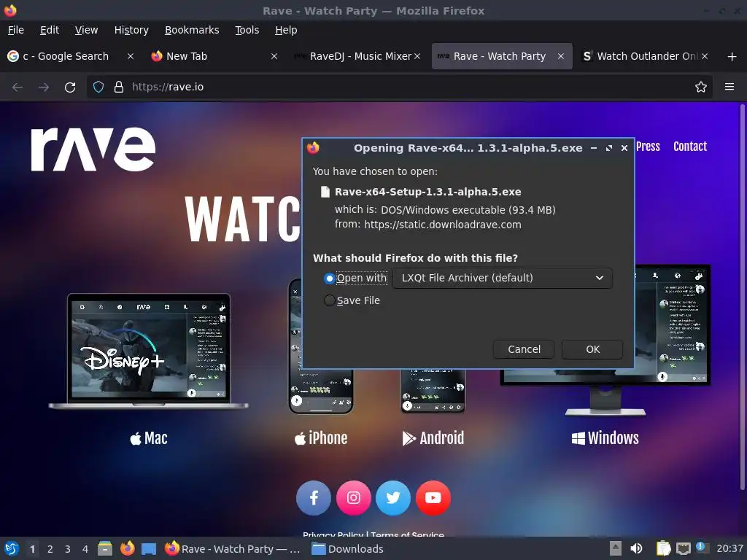
Task: Open the Help menu
Action: coord(286,30)
